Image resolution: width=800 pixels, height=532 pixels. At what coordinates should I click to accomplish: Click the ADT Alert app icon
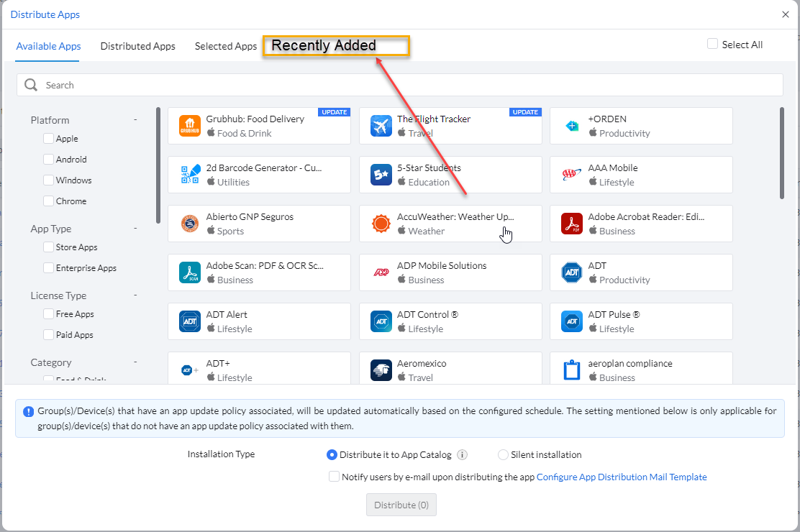coord(190,321)
